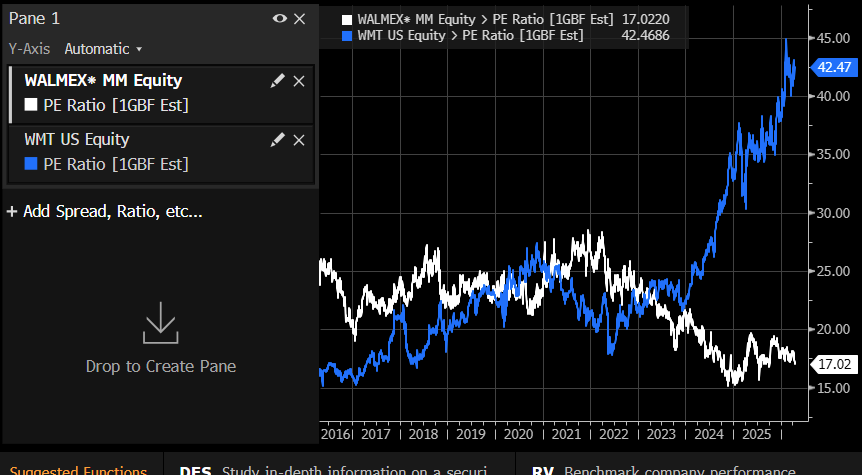
Task: Click the 2023 x-axis label
Action: tap(661, 434)
